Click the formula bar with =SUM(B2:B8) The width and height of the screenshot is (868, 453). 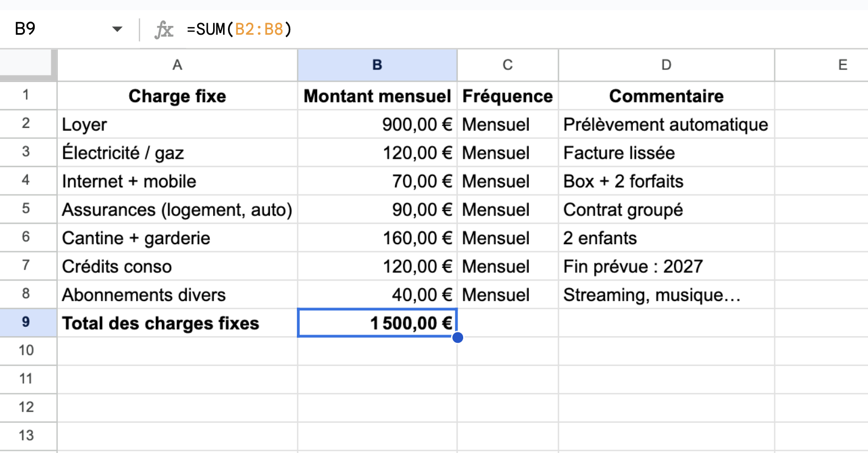click(523, 29)
